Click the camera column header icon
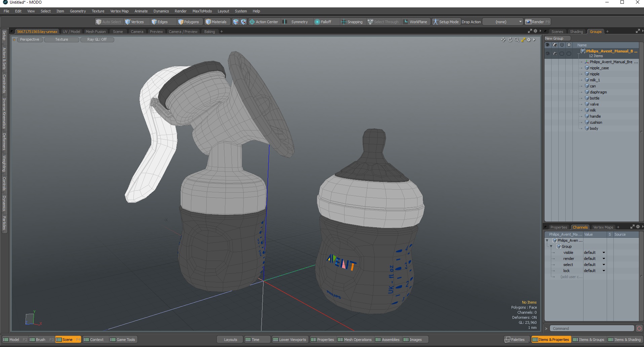The height and width of the screenshot is (347, 644). click(555, 45)
